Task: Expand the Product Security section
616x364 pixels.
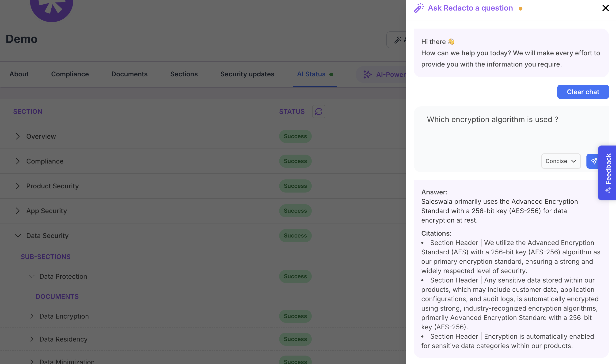Action: tap(18, 186)
